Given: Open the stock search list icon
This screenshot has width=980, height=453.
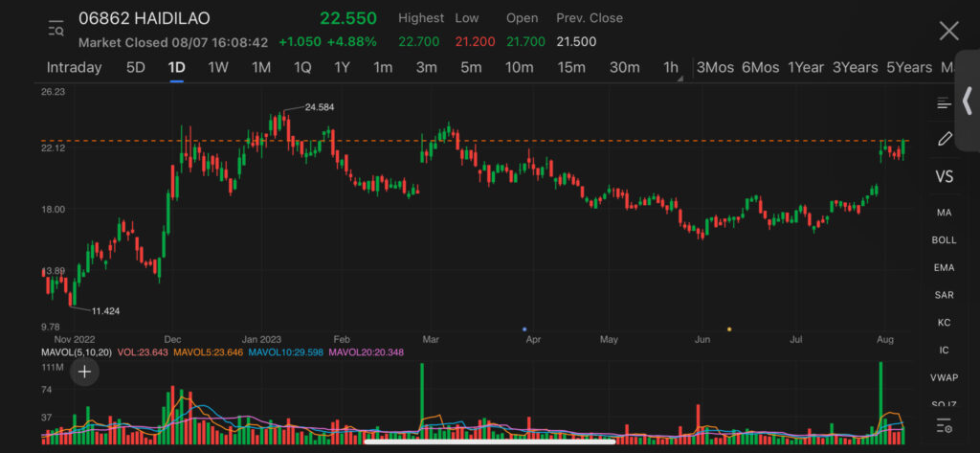Looking at the screenshot, I should click(56, 29).
